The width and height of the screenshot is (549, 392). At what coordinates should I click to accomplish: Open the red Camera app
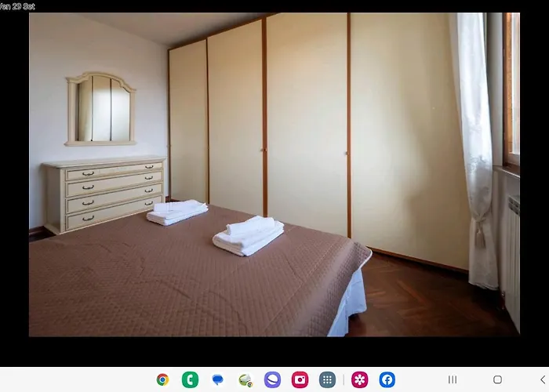coord(300,379)
